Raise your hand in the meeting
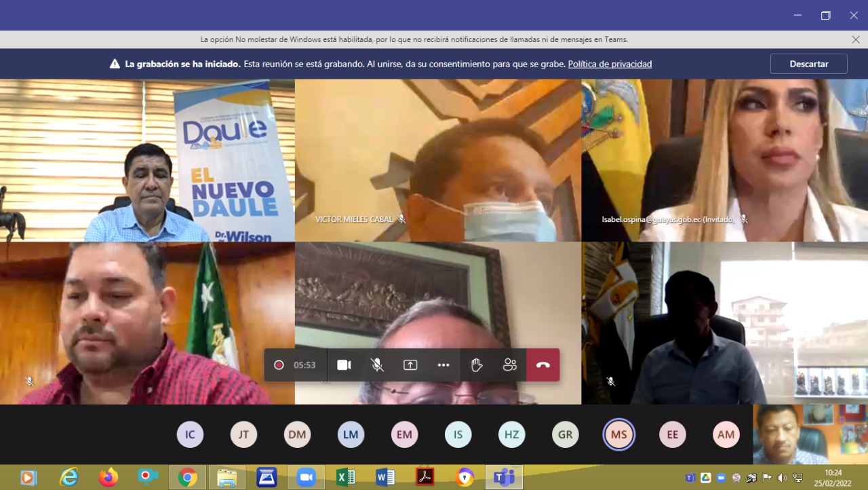This screenshot has height=490, width=868. tap(477, 365)
